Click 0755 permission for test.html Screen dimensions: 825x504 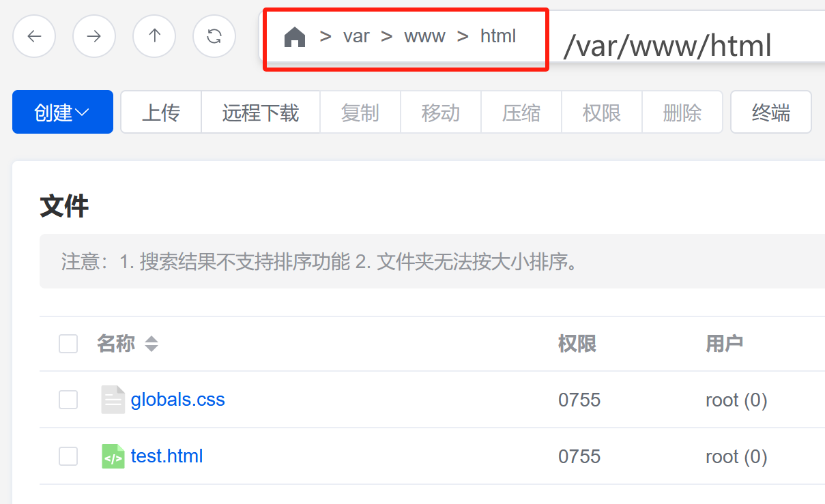click(579, 456)
